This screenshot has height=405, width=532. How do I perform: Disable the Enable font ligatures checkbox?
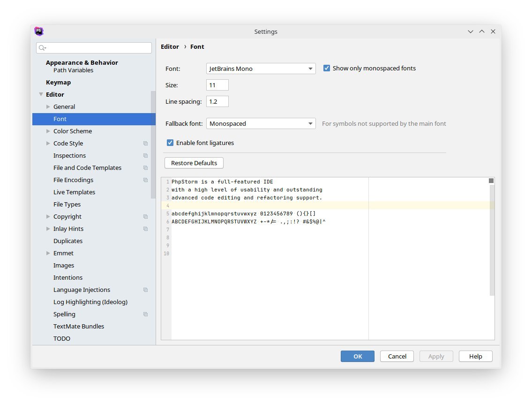point(170,143)
